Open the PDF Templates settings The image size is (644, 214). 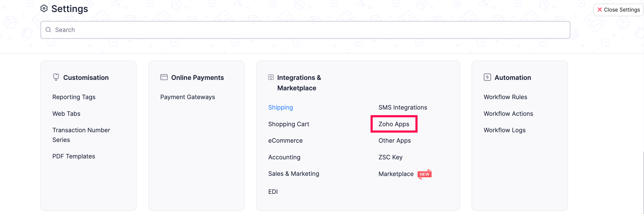point(73,156)
